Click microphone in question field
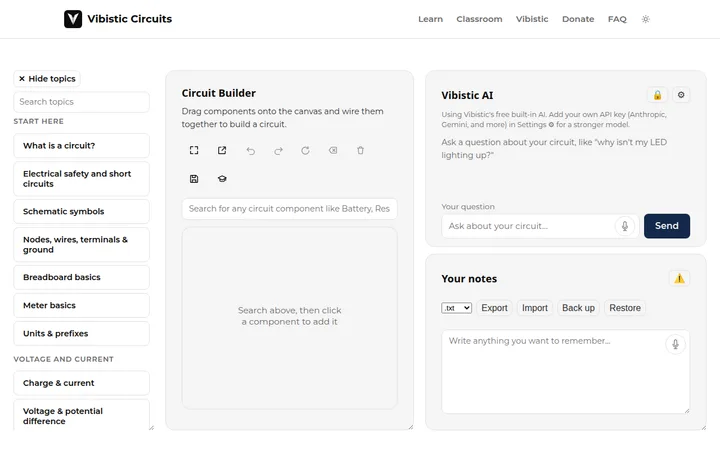The image size is (720, 450). click(625, 226)
